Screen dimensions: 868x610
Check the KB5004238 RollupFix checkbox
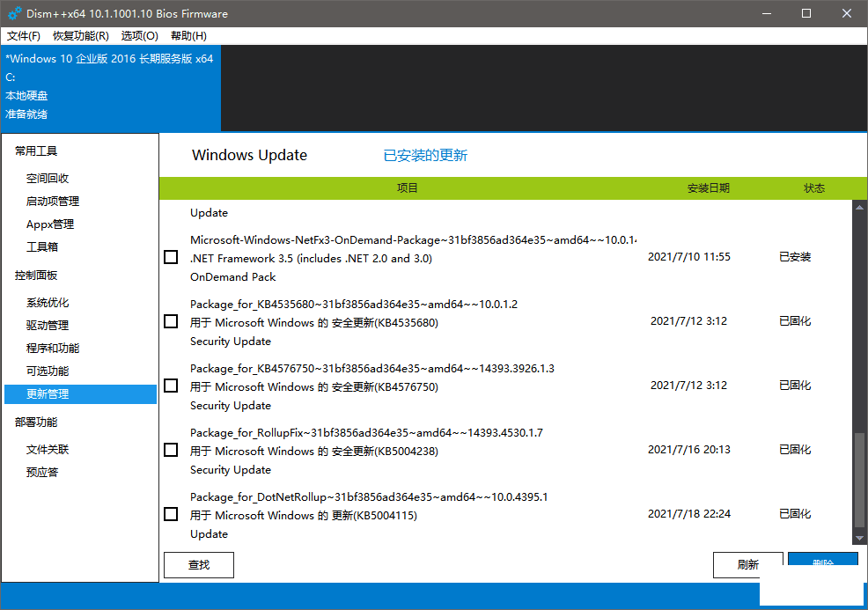(x=171, y=450)
